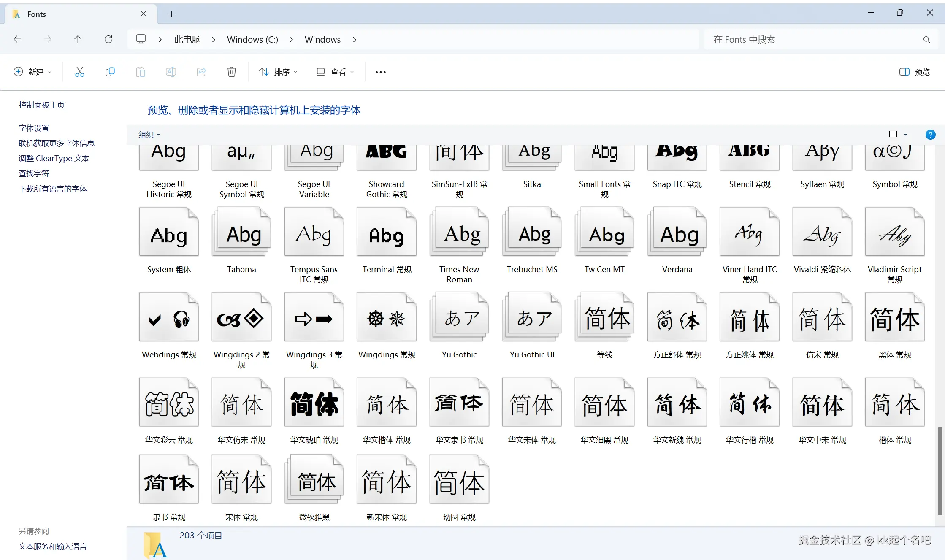
Task: Open the 查看 view dropdown
Action: (x=336, y=72)
